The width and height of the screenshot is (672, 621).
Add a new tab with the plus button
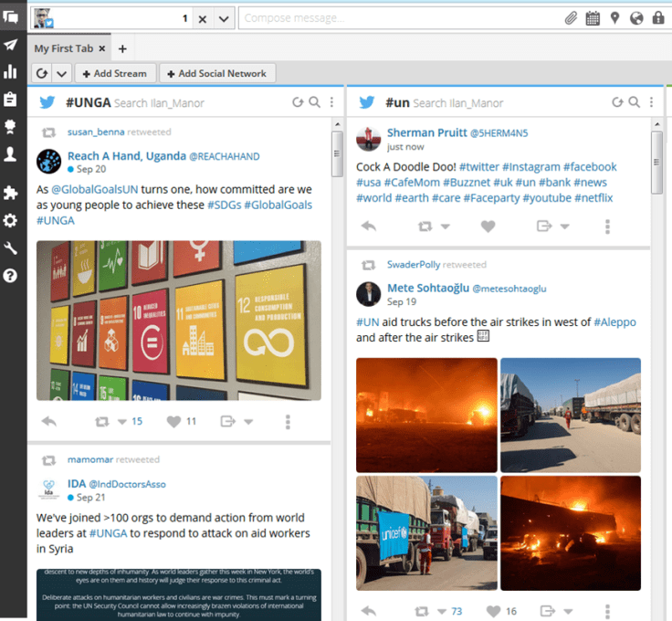[x=122, y=48]
